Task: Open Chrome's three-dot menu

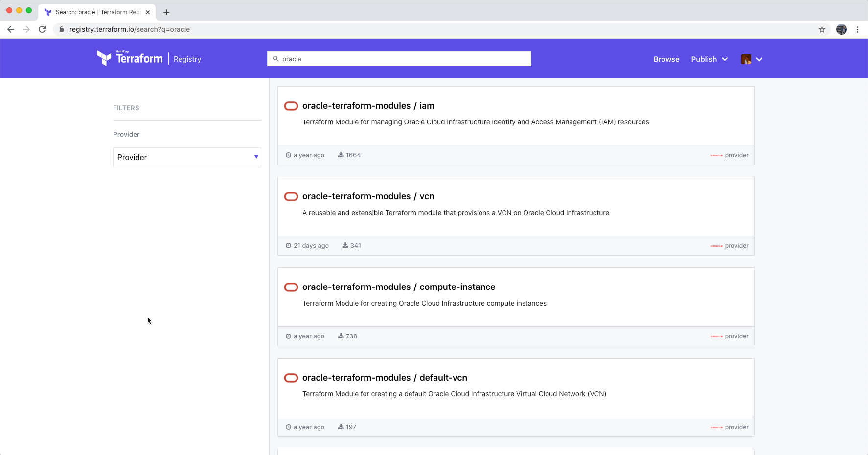Action: pyautogui.click(x=857, y=29)
